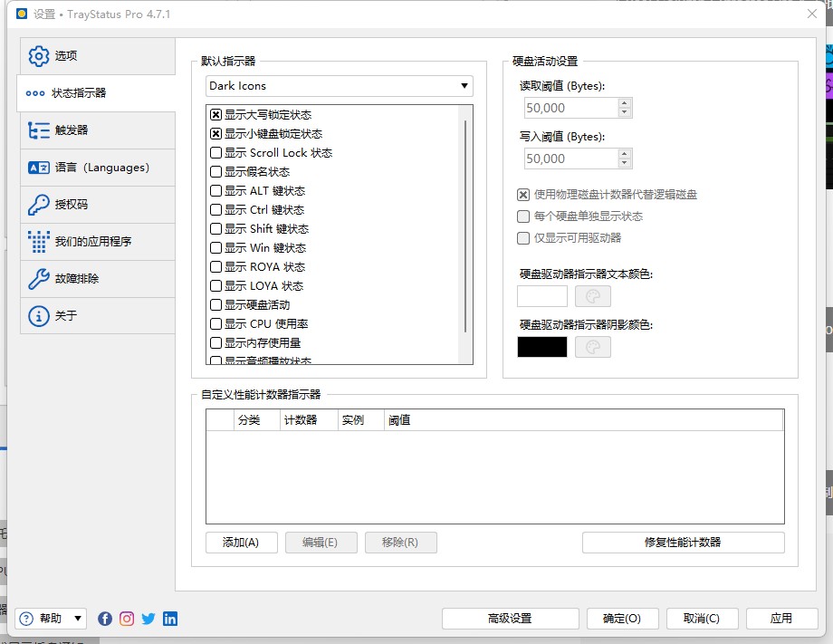Click the language AZ icon in sidebar

[x=38, y=168]
